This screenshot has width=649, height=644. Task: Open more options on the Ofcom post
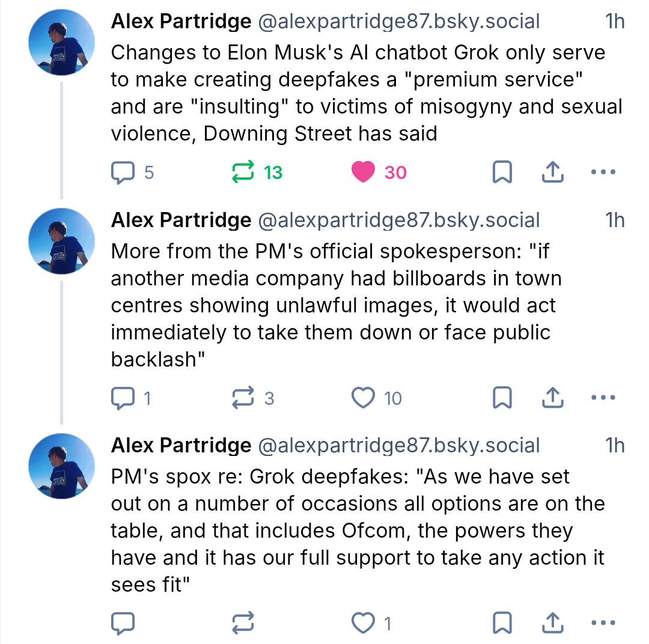point(603,624)
